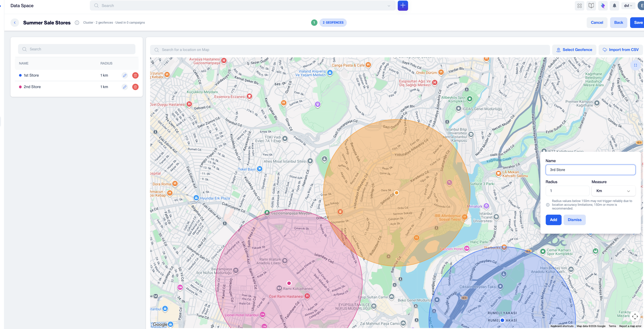Click the Tekel Bayii shop pin
This screenshot has width=644, height=329.
260,169
